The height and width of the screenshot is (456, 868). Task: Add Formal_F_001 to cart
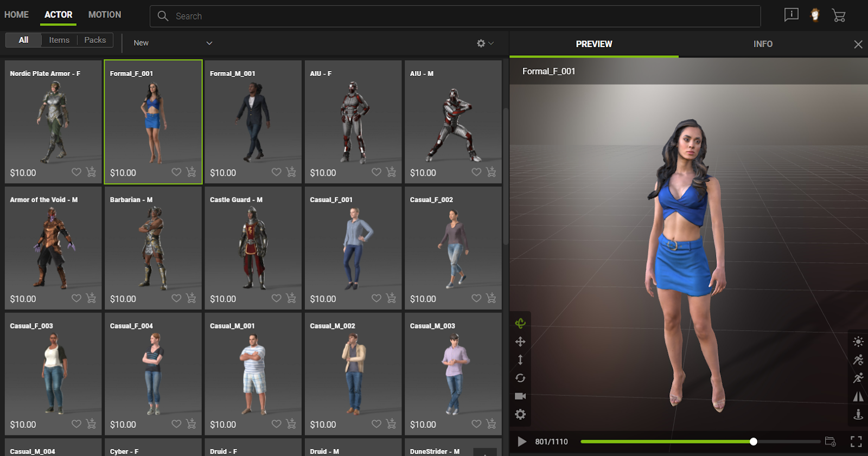(191, 172)
